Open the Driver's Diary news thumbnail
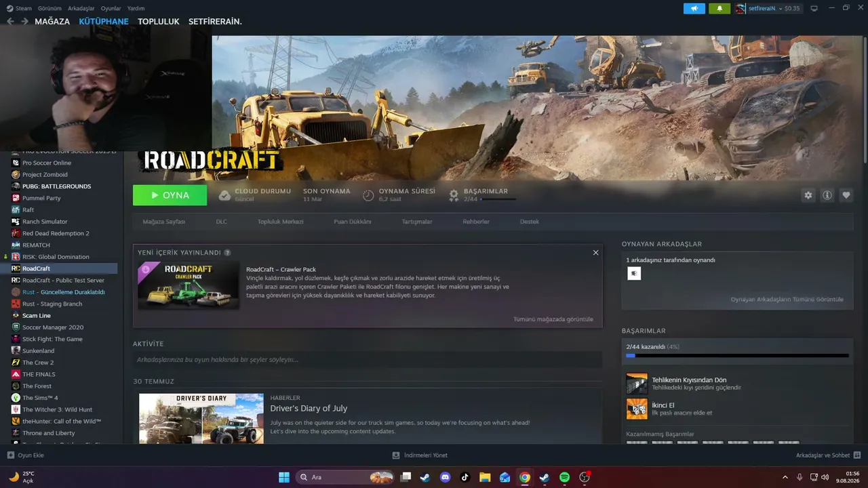The width and height of the screenshot is (868, 488). click(x=201, y=419)
